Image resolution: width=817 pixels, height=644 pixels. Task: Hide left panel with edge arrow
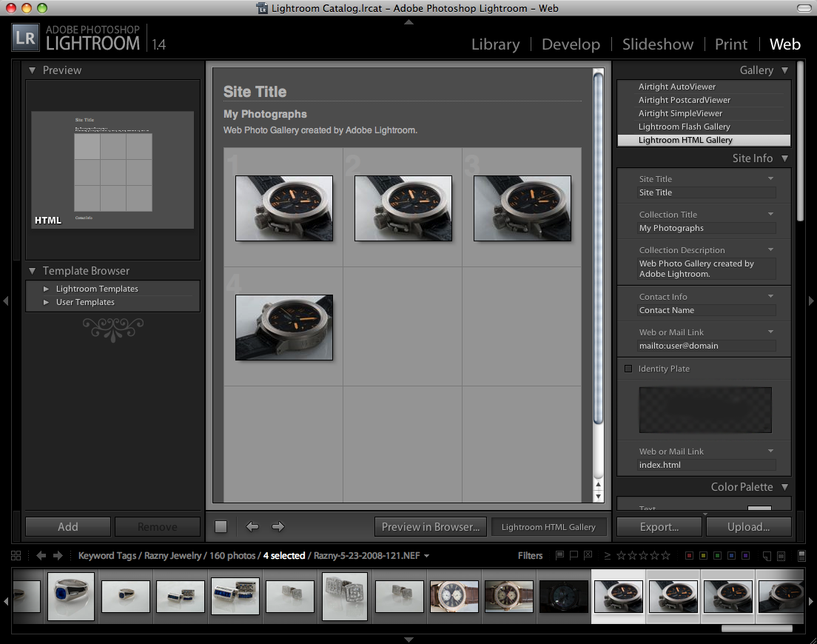pos(6,301)
